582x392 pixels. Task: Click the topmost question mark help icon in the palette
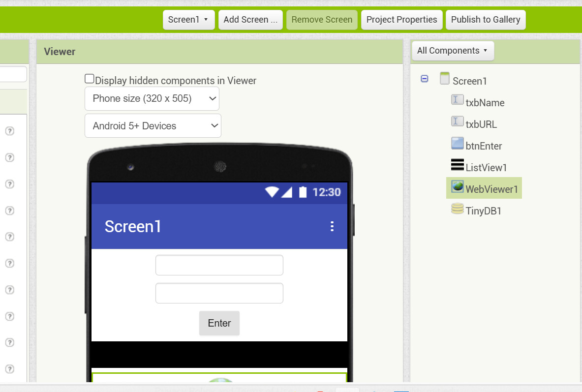click(10, 131)
